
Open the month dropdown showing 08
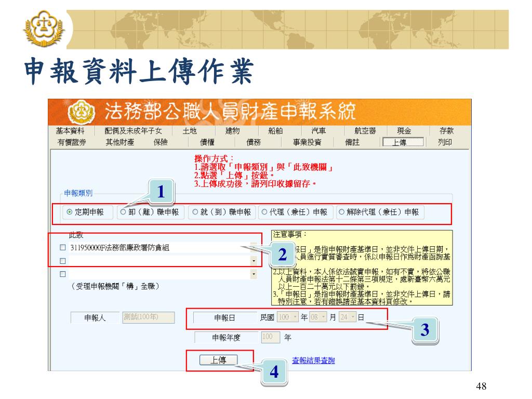318,317
